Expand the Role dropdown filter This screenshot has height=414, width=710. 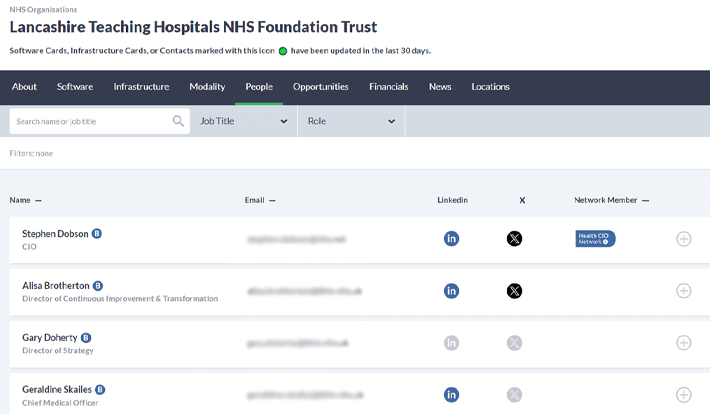[351, 121]
